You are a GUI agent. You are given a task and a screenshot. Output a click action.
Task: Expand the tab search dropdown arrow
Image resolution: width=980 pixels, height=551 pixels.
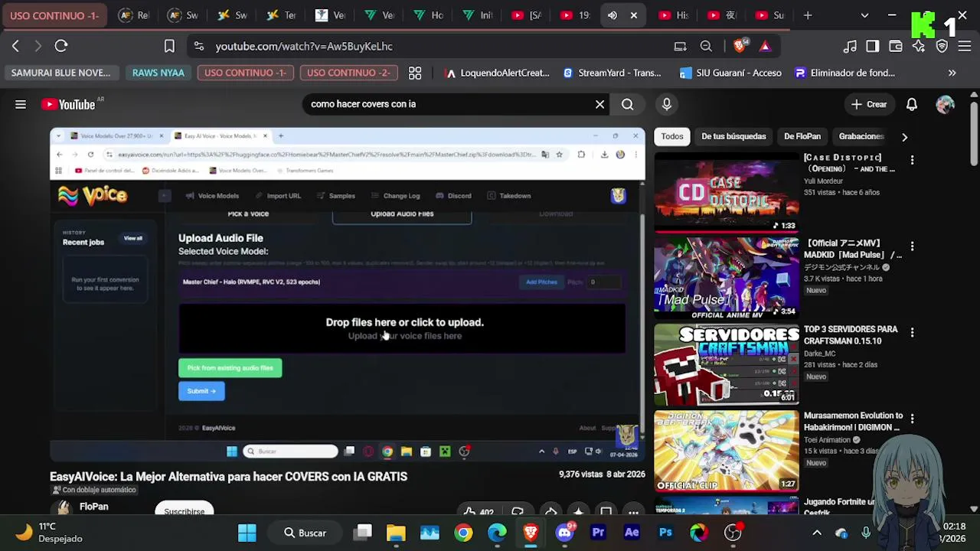coord(864,15)
